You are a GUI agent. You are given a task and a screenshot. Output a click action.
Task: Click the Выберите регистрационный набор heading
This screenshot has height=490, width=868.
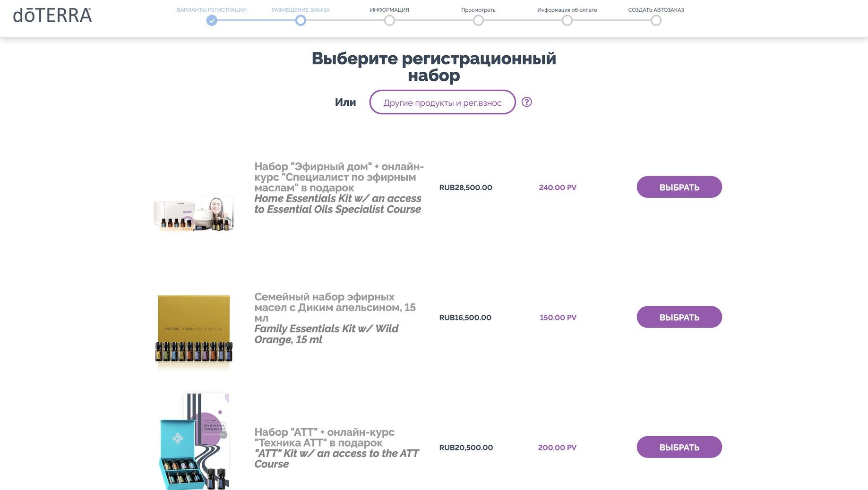click(434, 67)
